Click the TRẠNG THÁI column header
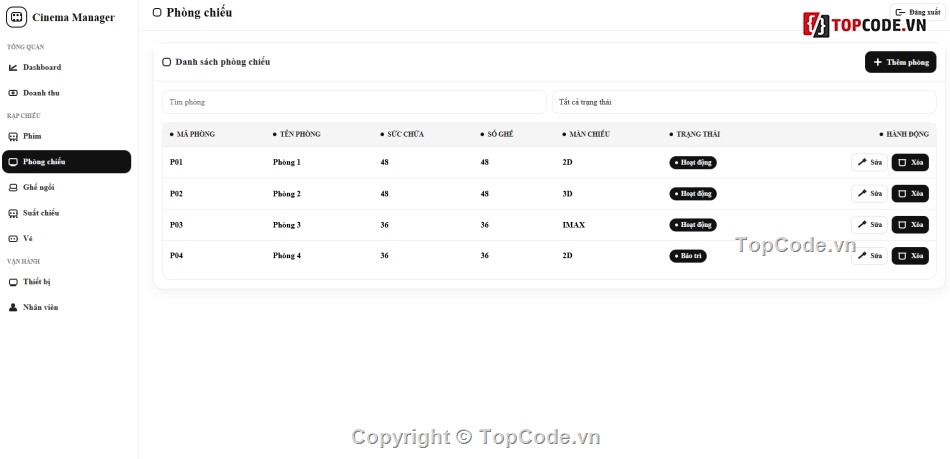 click(694, 134)
